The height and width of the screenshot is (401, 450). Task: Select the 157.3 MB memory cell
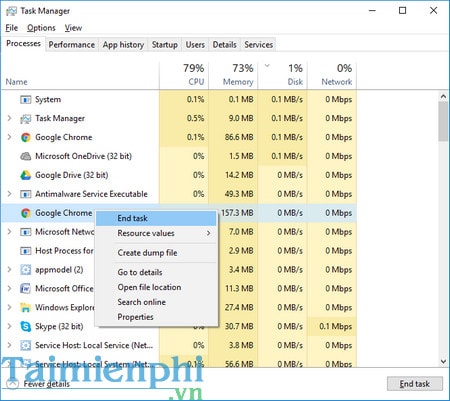click(237, 213)
